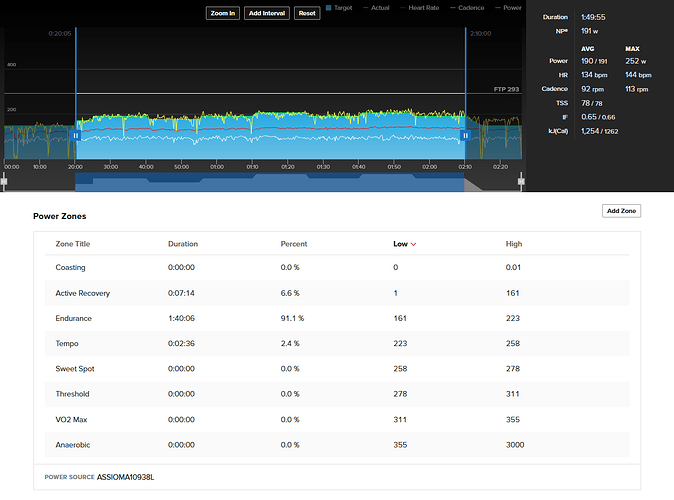Select the VO2 Max zone title
The height and width of the screenshot is (500, 674).
tap(71, 420)
